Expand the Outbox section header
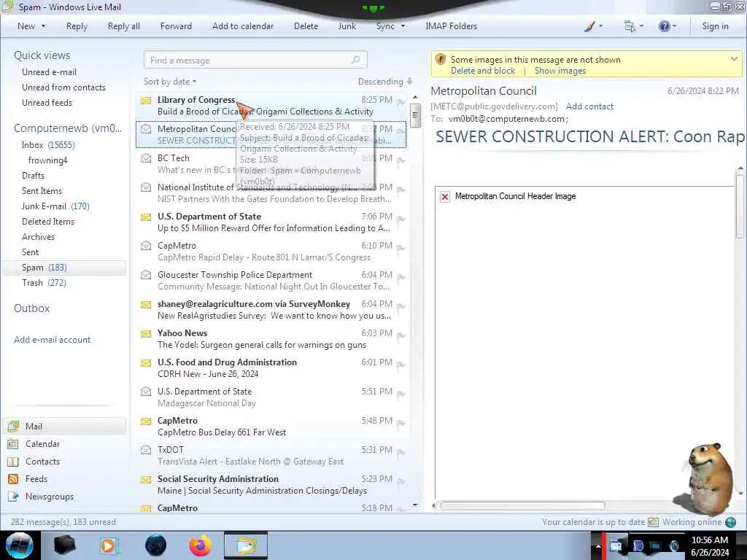Image resolution: width=747 pixels, height=560 pixels. click(x=32, y=308)
